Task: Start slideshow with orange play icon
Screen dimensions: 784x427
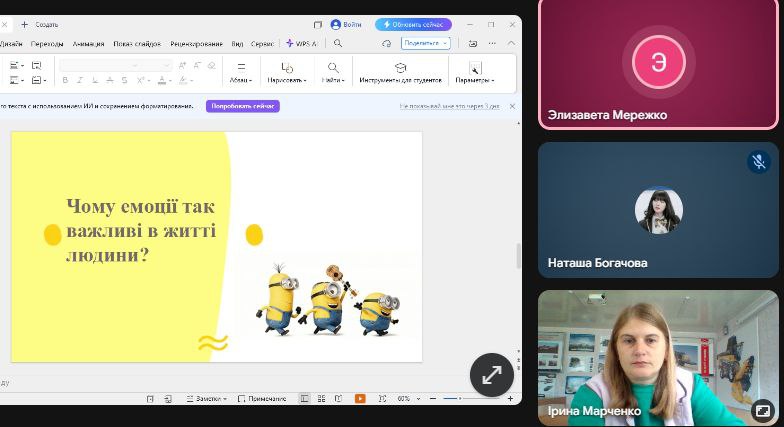Action: [360, 398]
